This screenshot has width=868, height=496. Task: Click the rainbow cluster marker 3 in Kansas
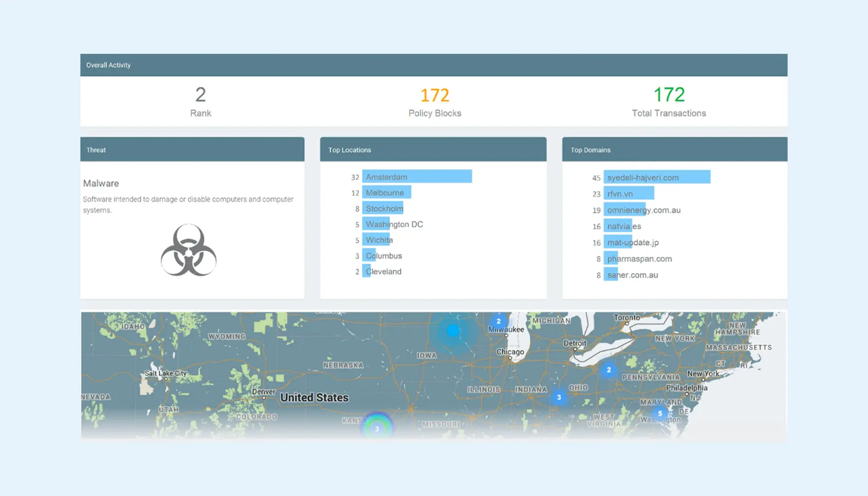pyautogui.click(x=377, y=427)
